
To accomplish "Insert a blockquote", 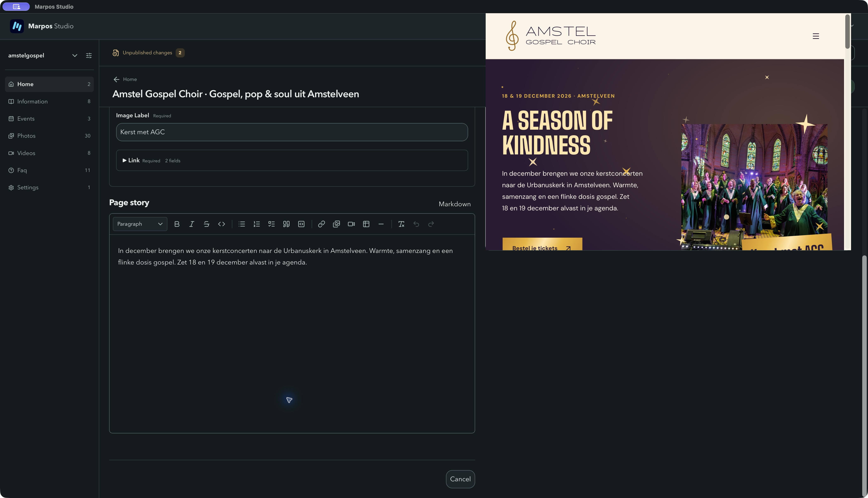I will (x=286, y=224).
